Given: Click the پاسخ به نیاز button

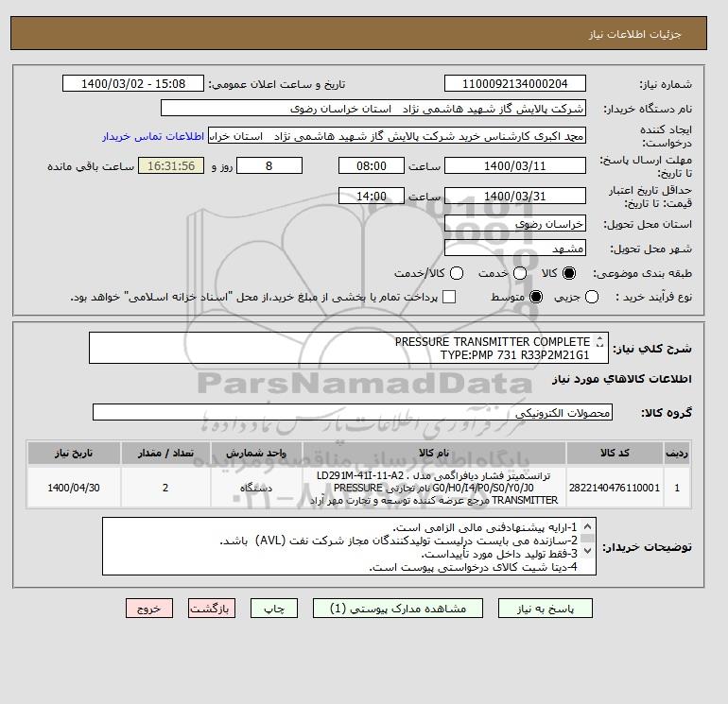Looking at the screenshot, I should 546,609.
